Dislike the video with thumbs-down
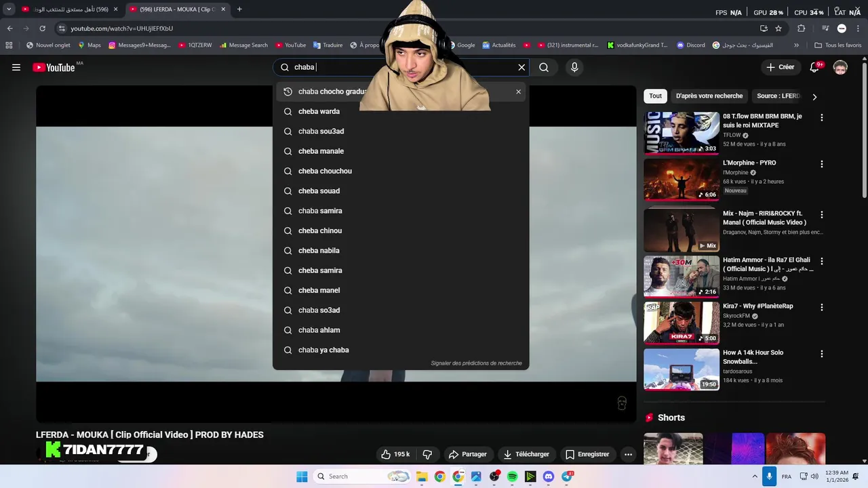This screenshot has height=488, width=868. tap(428, 454)
